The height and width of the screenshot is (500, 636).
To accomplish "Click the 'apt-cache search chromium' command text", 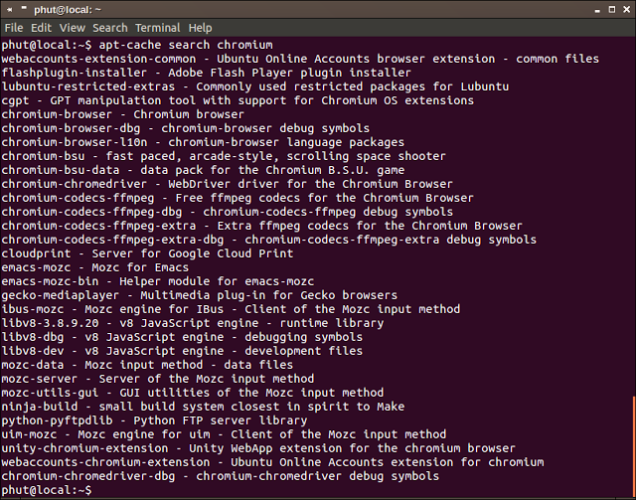I will pyautogui.click(x=186, y=45).
